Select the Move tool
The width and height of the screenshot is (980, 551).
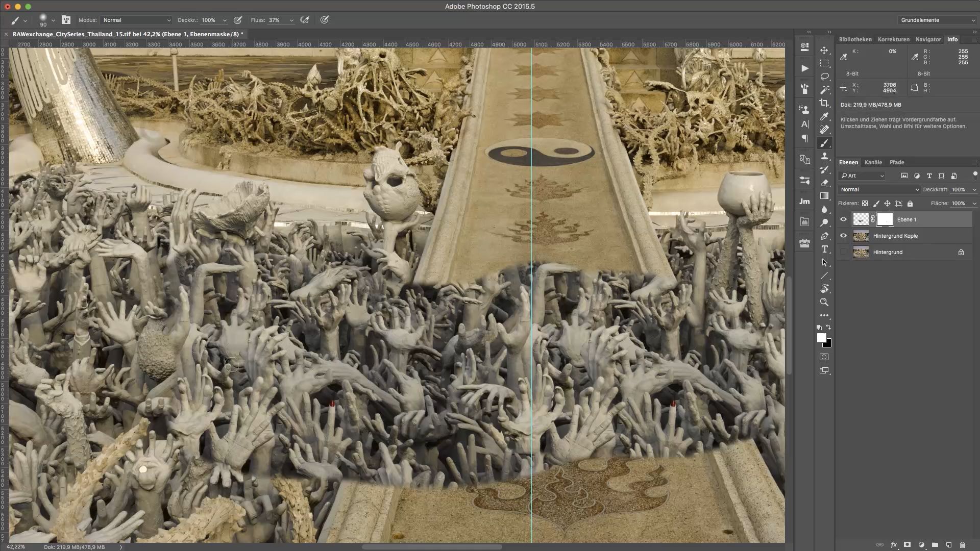point(824,50)
